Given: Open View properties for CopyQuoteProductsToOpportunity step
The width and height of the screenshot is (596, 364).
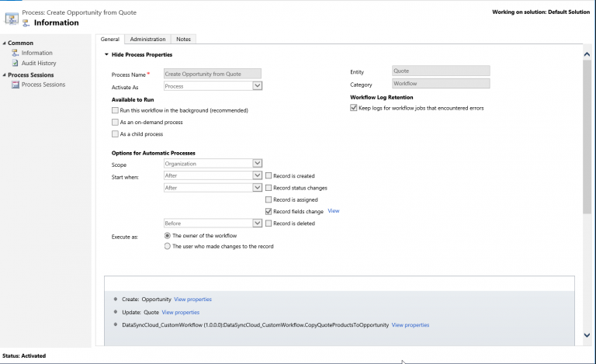Looking at the screenshot, I should 410,324.
